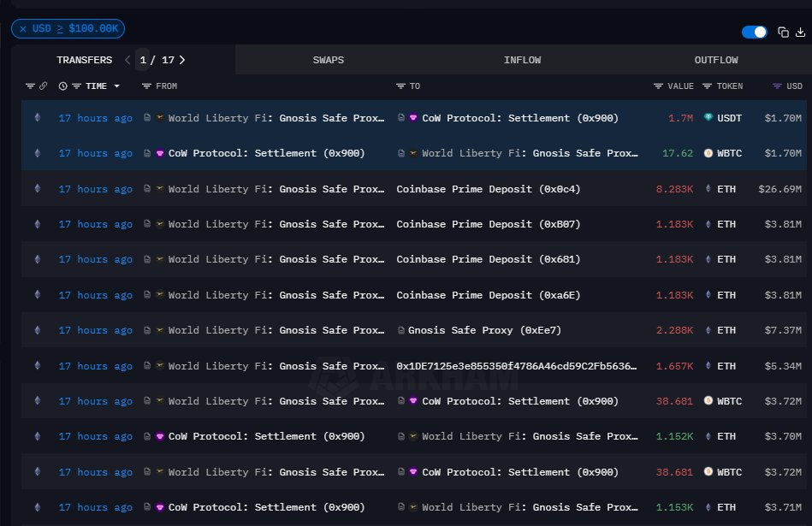Click the CoW Protocol heart icon in USDT row
Screen dimensions: 812x526
click(412, 117)
